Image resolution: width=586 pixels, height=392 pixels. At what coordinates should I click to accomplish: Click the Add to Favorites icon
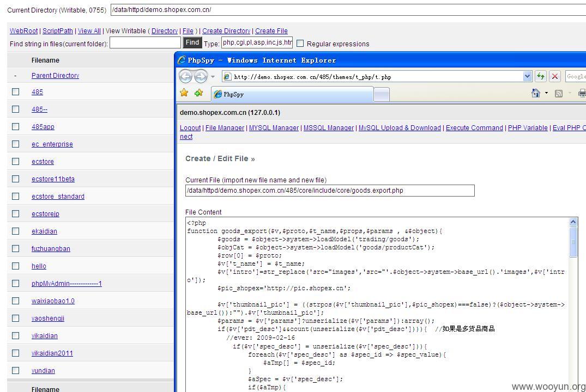(198, 93)
